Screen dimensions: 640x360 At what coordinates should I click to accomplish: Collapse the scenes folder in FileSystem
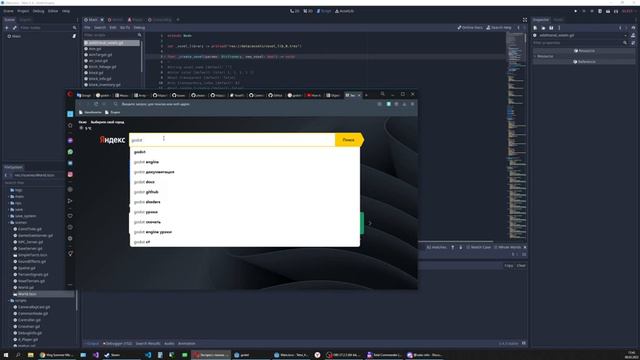9,222
